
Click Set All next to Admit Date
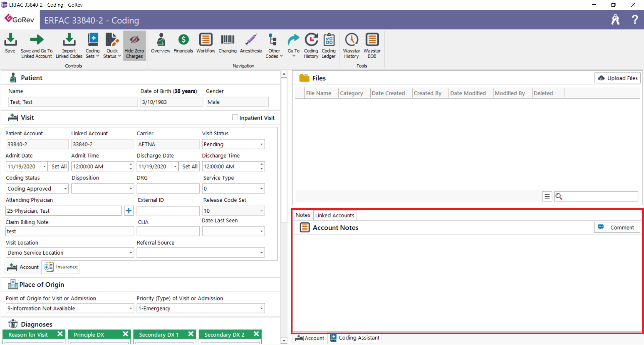coord(59,166)
